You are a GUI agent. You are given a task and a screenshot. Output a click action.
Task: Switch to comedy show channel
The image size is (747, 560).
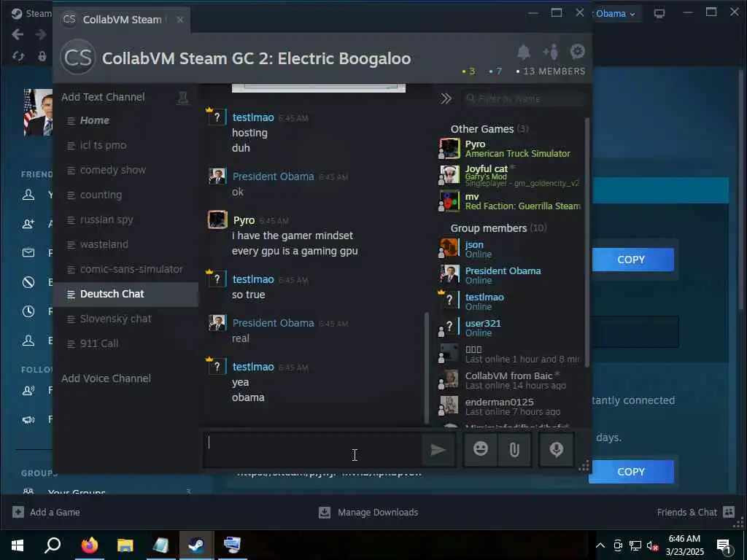click(125, 170)
